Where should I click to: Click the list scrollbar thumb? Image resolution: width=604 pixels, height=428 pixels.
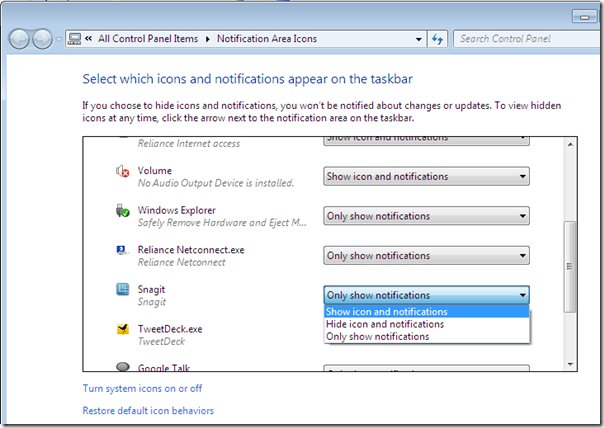(x=570, y=266)
